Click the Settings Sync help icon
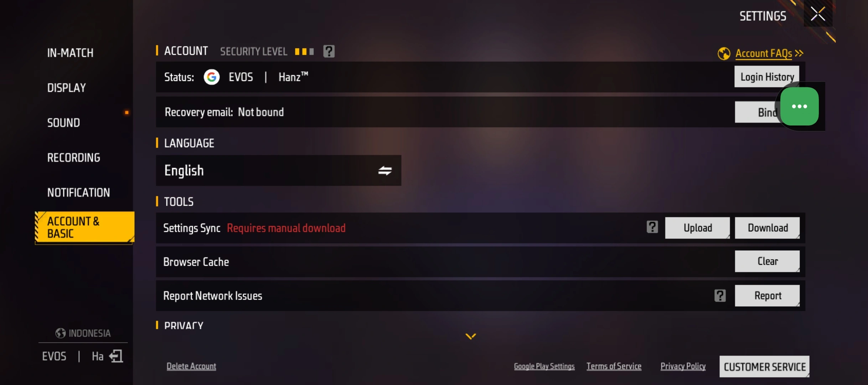 652,227
